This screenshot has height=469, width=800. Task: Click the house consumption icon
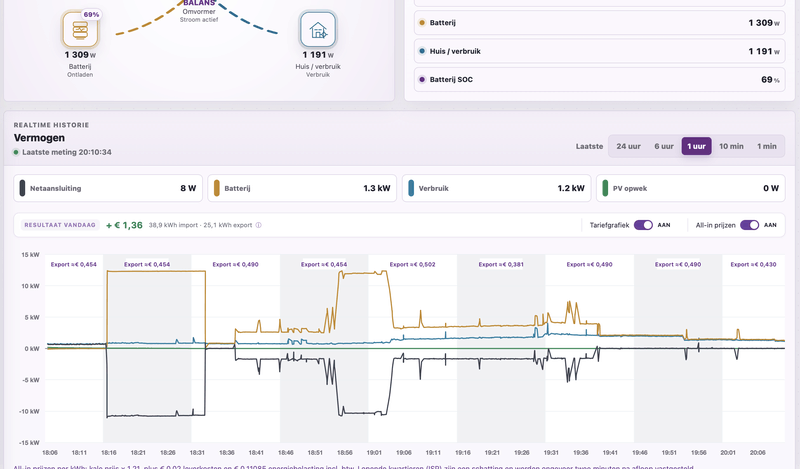pyautogui.click(x=318, y=30)
